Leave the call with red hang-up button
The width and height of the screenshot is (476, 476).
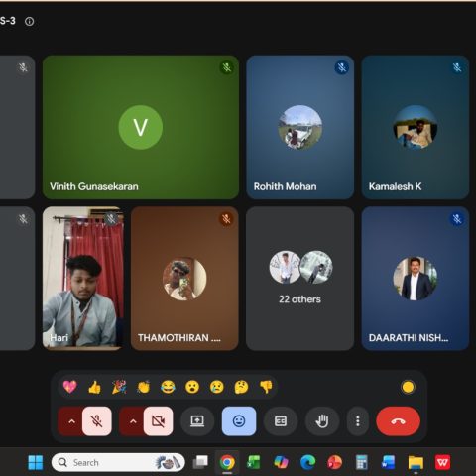[398, 421]
